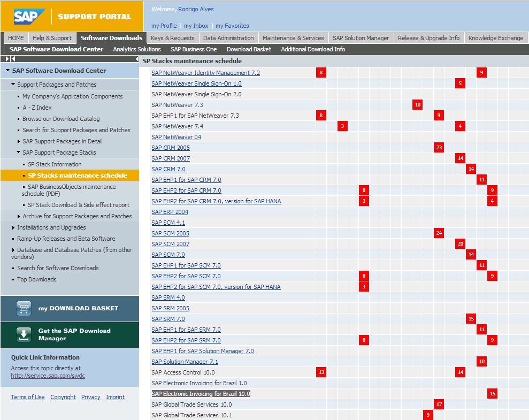Collapse SAP Software Download Center tree
Screen dimensions: 529x420
[7, 70]
